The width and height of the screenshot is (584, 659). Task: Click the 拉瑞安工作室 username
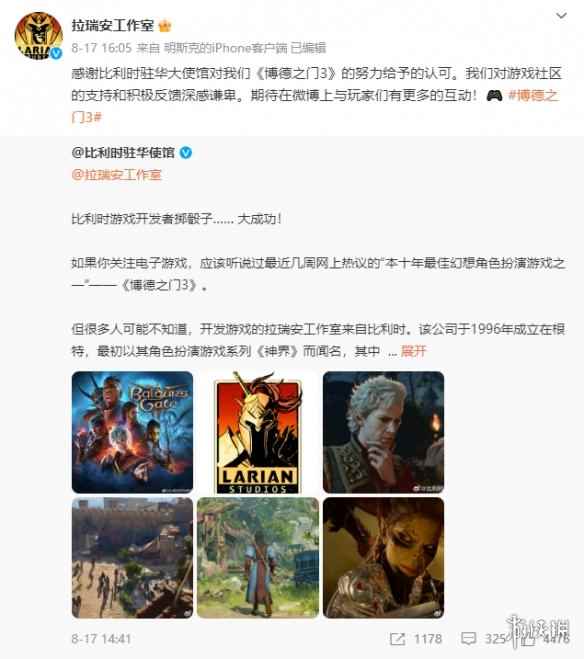113,26
